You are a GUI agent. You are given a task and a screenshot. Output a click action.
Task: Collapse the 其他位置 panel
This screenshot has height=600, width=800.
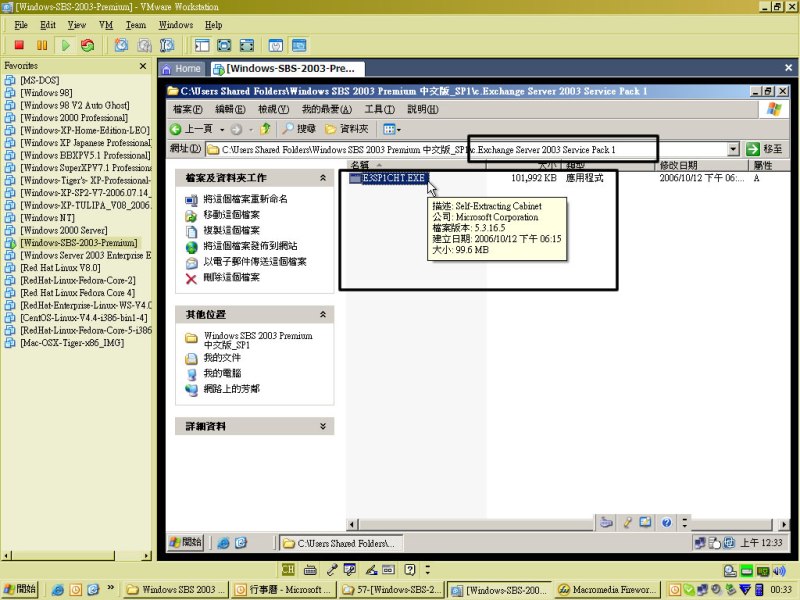tap(322, 314)
